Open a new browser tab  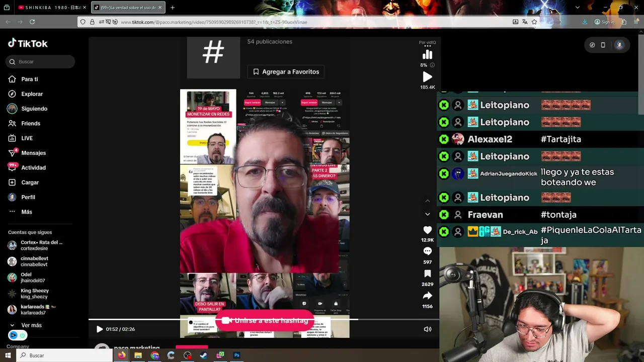(x=173, y=8)
